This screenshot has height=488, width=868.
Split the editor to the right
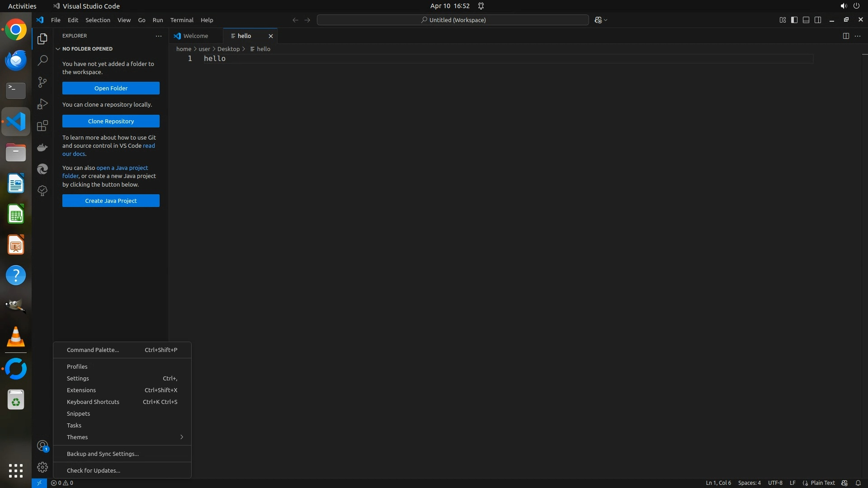pyautogui.click(x=845, y=36)
